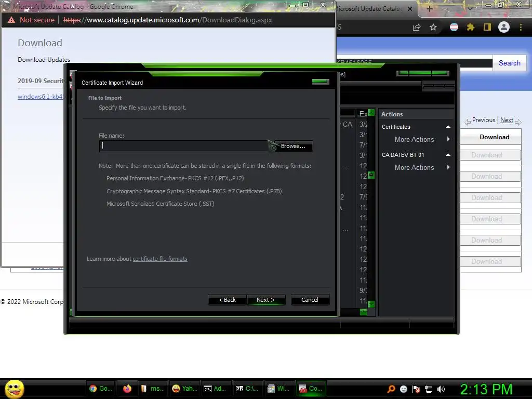Collapse the CA DATEV BT 01 section
The width and height of the screenshot is (532, 399).
tap(448, 155)
